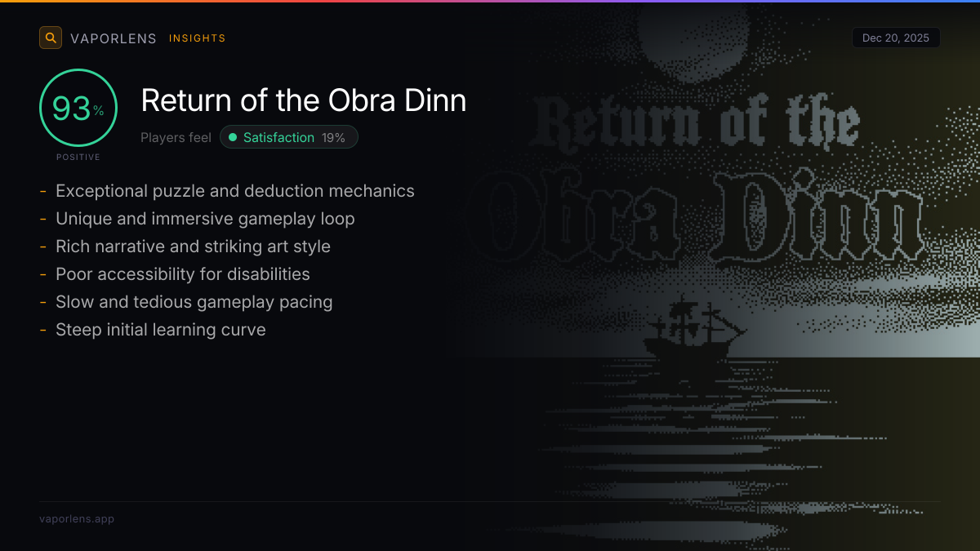Select Exceptional puzzle and deduction mechanics
The height and width of the screenshot is (551, 980).
(234, 191)
